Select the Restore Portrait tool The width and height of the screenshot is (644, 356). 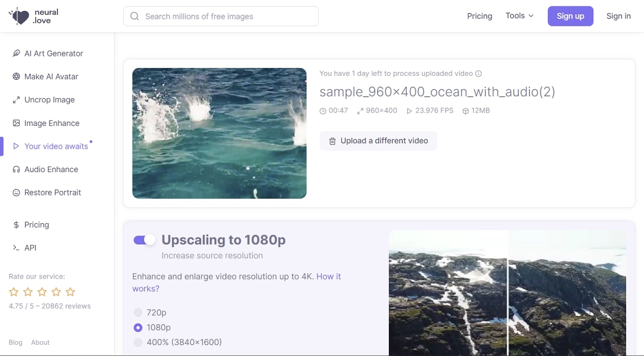tap(53, 192)
